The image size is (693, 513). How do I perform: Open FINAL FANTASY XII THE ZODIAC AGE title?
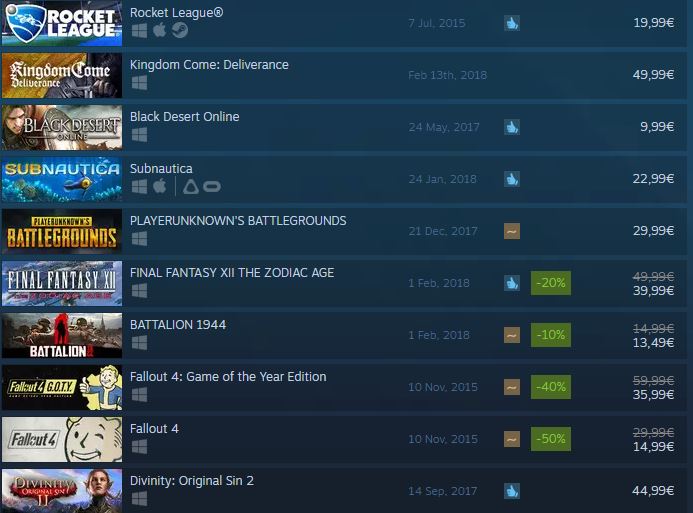(232, 273)
